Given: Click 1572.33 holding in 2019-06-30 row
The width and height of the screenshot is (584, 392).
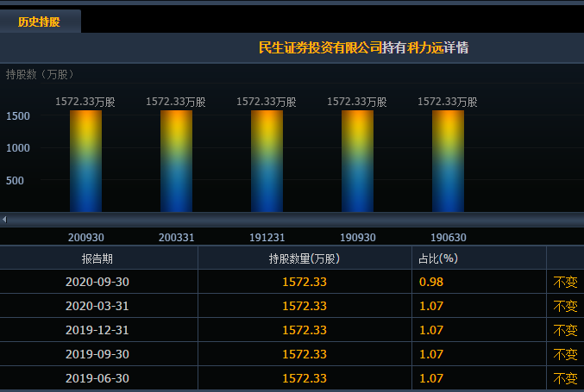Looking at the screenshot, I should pyautogui.click(x=305, y=378).
